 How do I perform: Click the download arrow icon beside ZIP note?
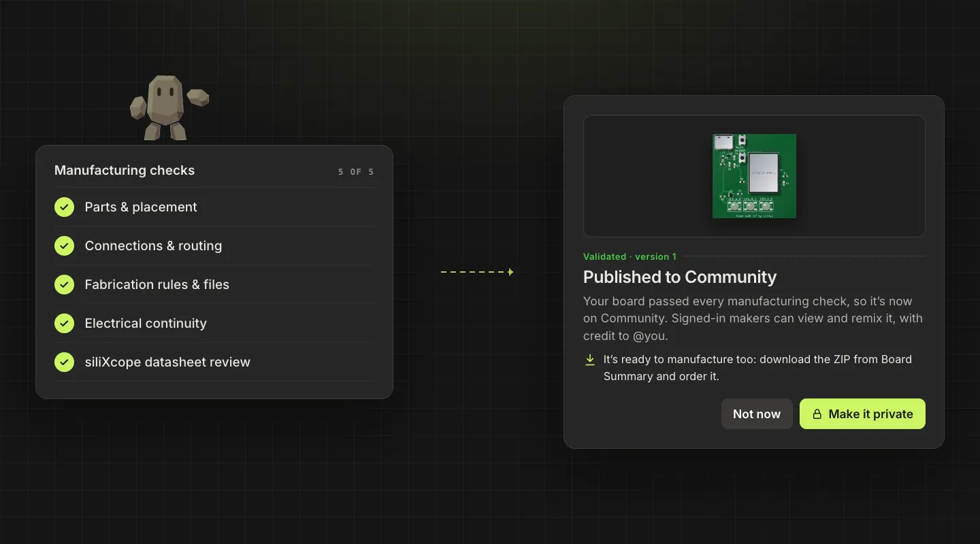(590, 360)
